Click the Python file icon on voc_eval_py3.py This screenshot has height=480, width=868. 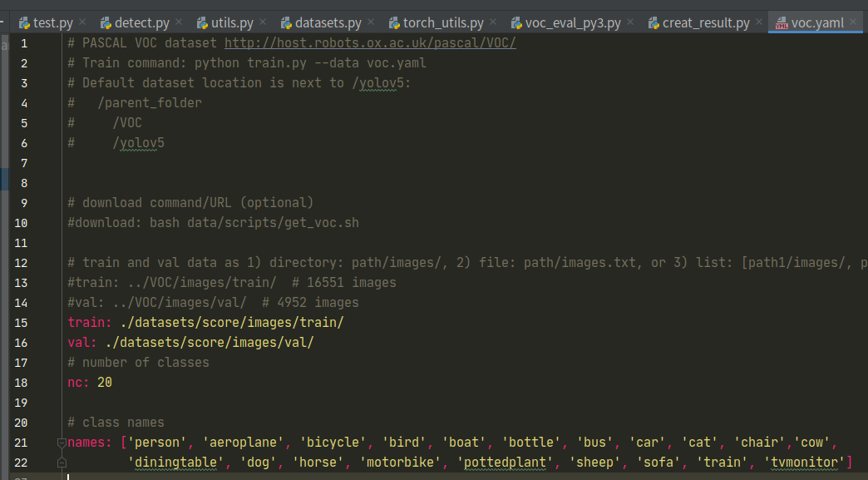pos(516,22)
